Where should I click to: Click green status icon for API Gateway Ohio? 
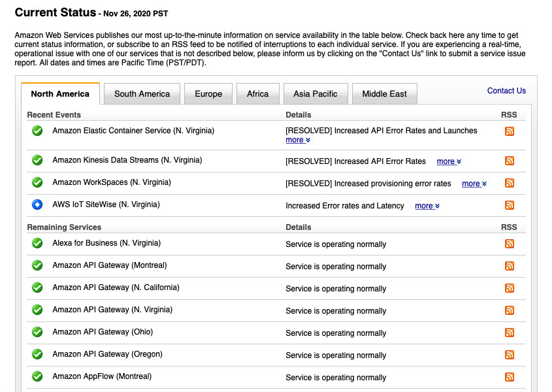(x=37, y=332)
